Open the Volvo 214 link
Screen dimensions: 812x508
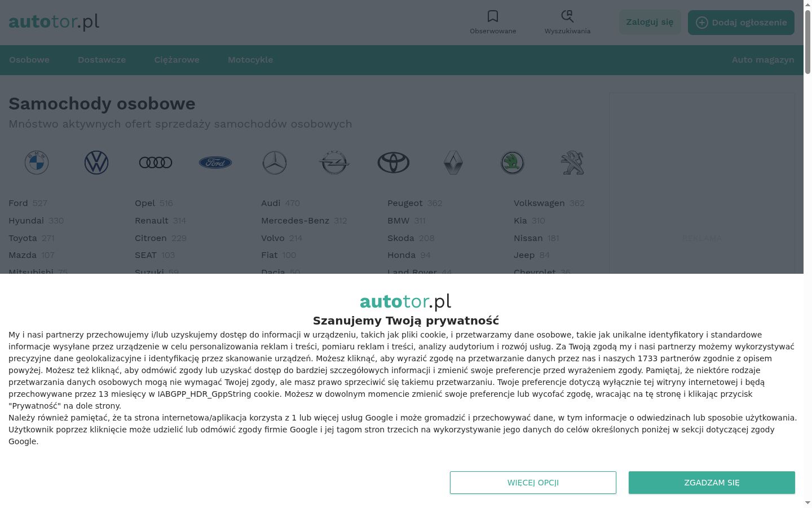point(281,238)
